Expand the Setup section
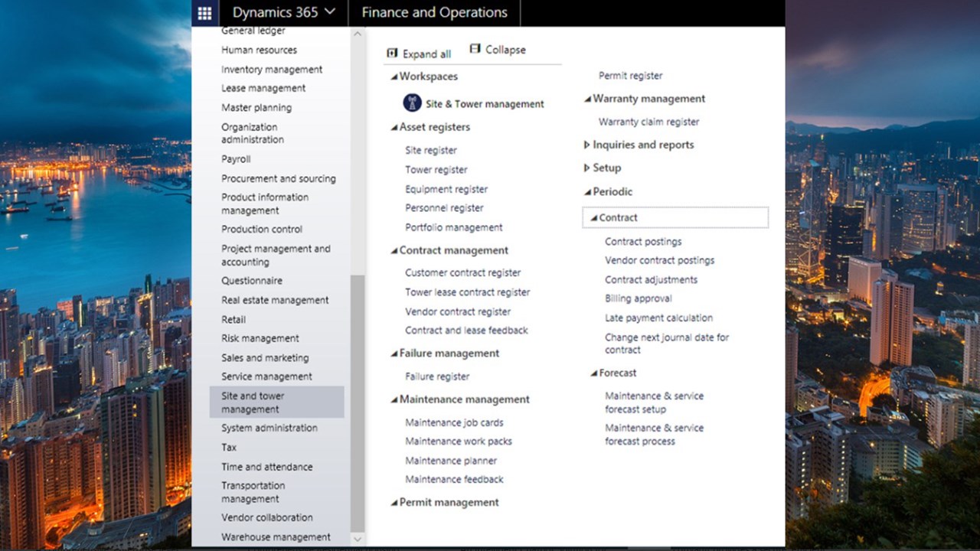 coord(586,168)
